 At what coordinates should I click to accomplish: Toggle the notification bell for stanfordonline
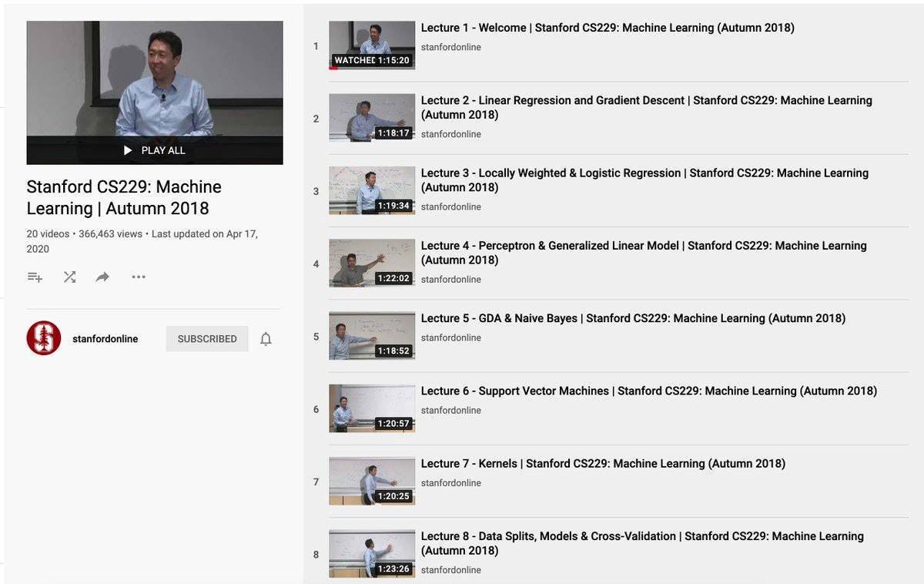pyautogui.click(x=266, y=339)
